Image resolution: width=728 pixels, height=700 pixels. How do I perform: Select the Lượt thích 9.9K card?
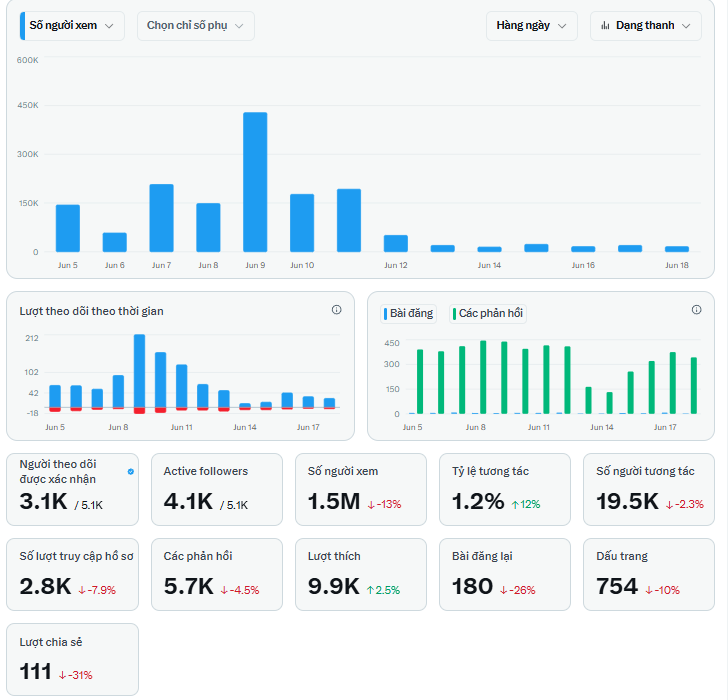click(x=361, y=575)
